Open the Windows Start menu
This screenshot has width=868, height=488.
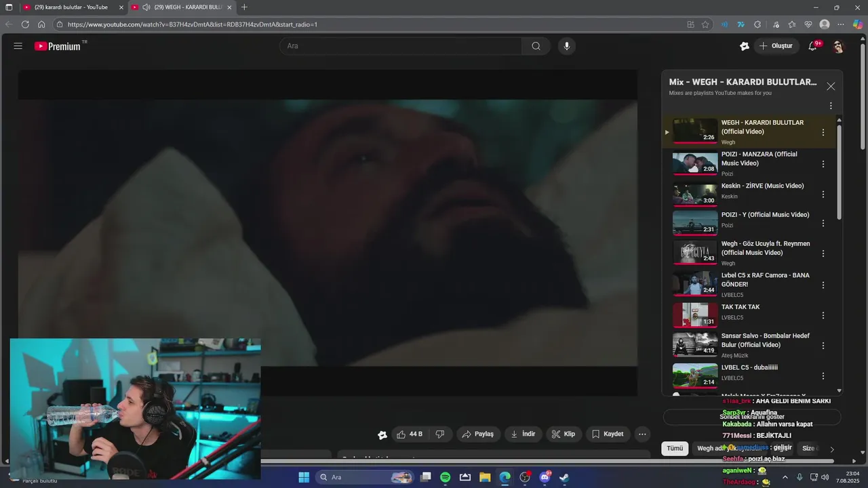point(304,477)
